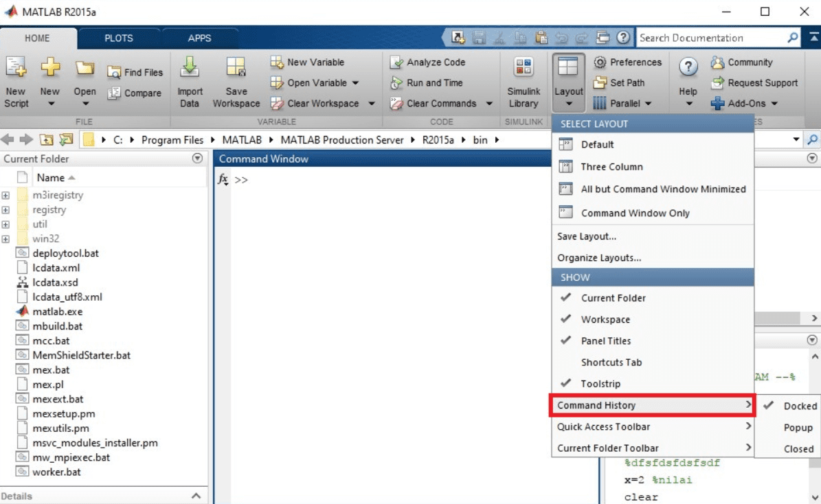Select All but Command Window Minimized
Image resolution: width=821 pixels, height=504 pixels.
click(653, 189)
